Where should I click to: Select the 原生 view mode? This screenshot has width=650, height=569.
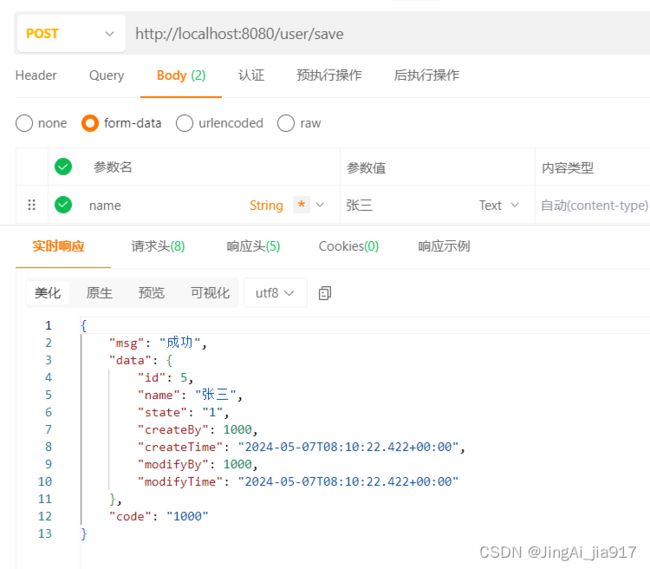coord(99,293)
